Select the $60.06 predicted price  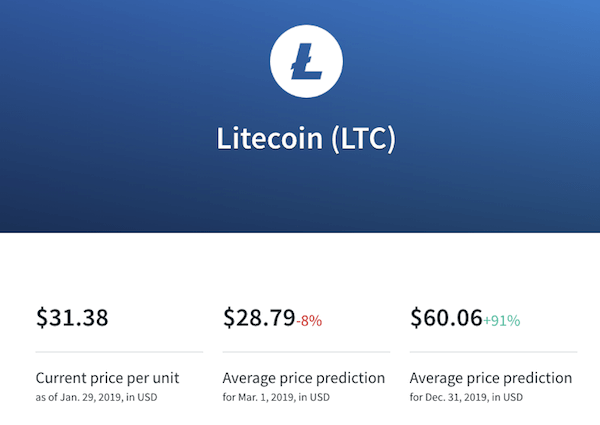(x=446, y=318)
